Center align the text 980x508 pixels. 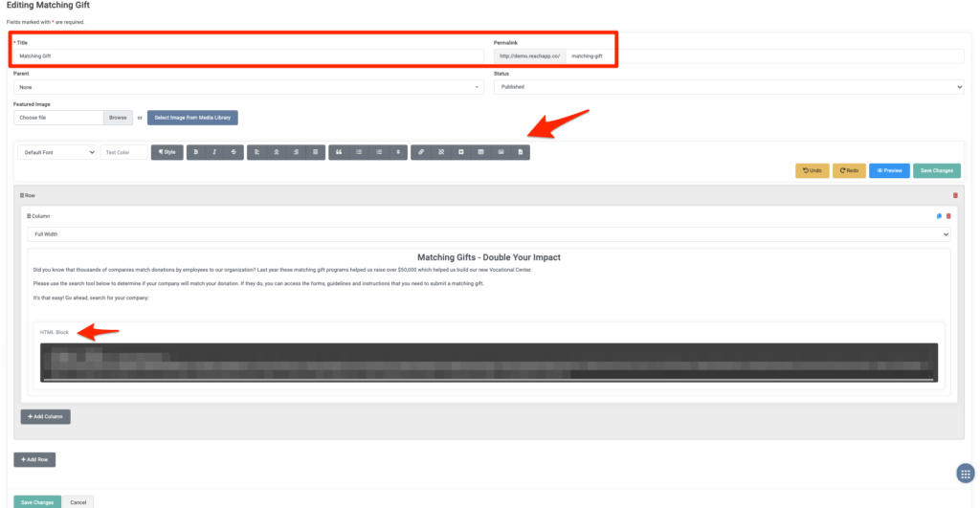(x=277, y=152)
